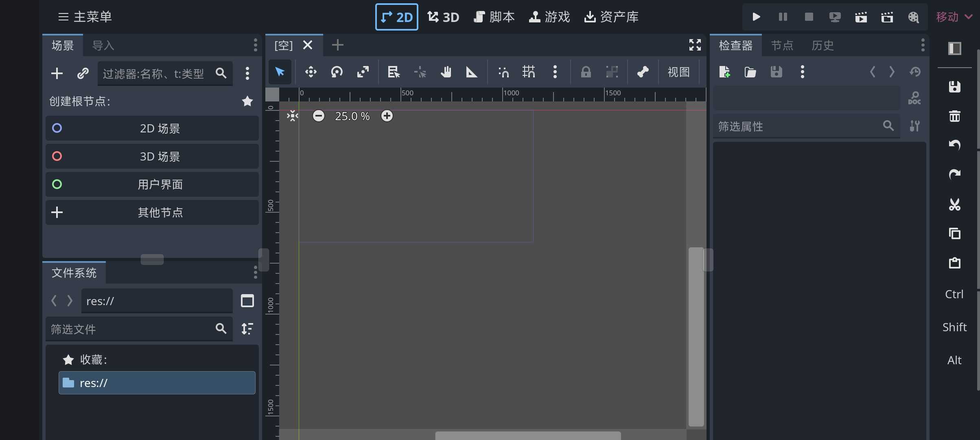Switch to the 节点 tab
980x440 pixels.
782,45
